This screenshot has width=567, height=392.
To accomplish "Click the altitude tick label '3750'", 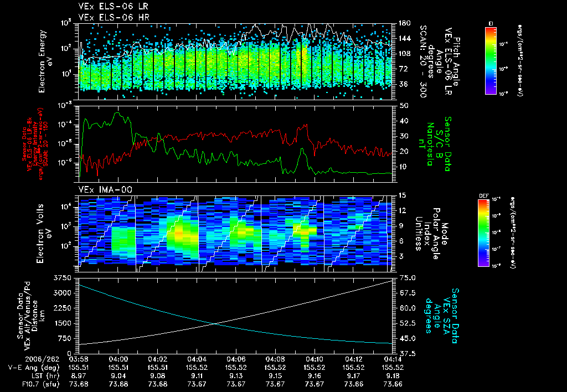I will 62,278.
